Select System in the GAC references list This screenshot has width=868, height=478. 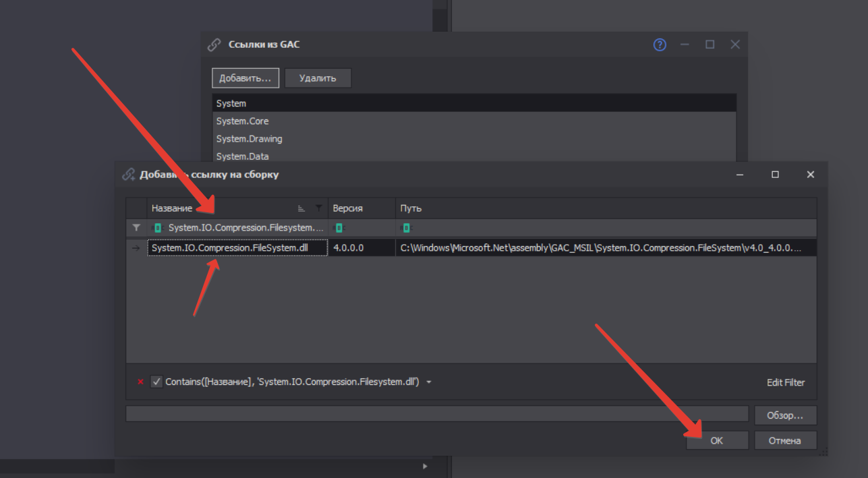[474, 103]
